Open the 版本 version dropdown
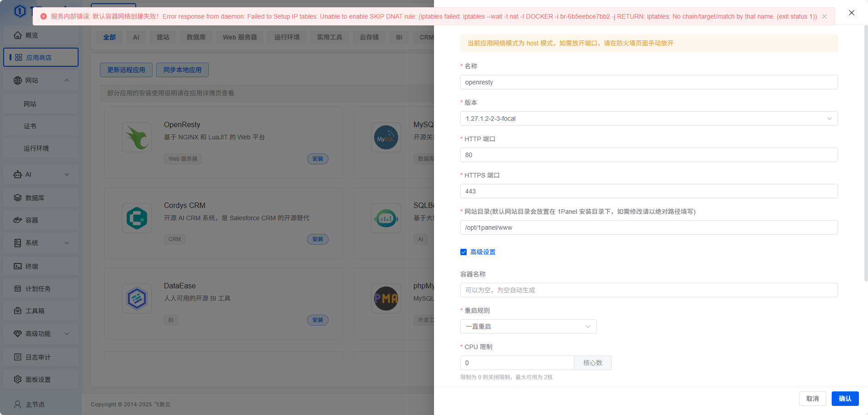 (649, 119)
